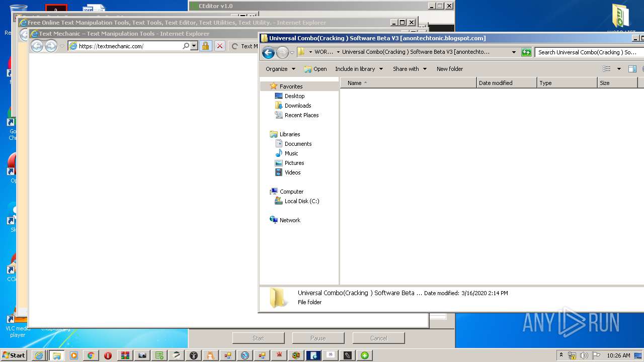Open the security lock report in IE
The image size is (644, 362).
tap(205, 46)
